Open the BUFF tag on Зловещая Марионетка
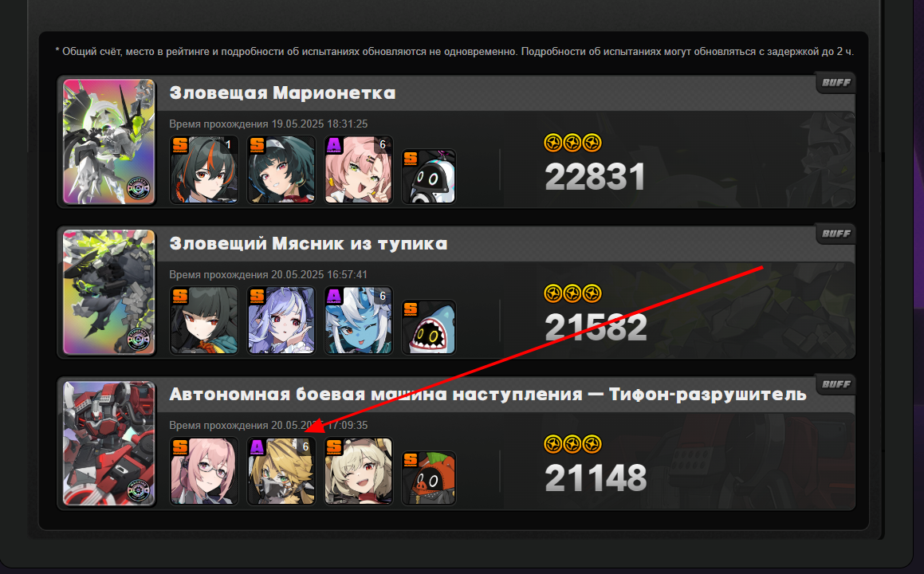Viewport: 924px width, 574px height. 835,82
